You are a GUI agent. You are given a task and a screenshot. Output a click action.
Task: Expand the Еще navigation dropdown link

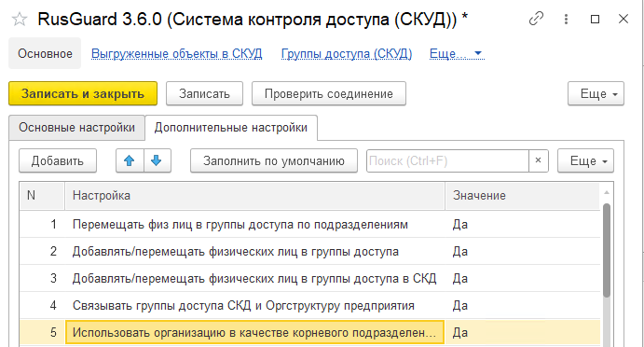coord(457,54)
